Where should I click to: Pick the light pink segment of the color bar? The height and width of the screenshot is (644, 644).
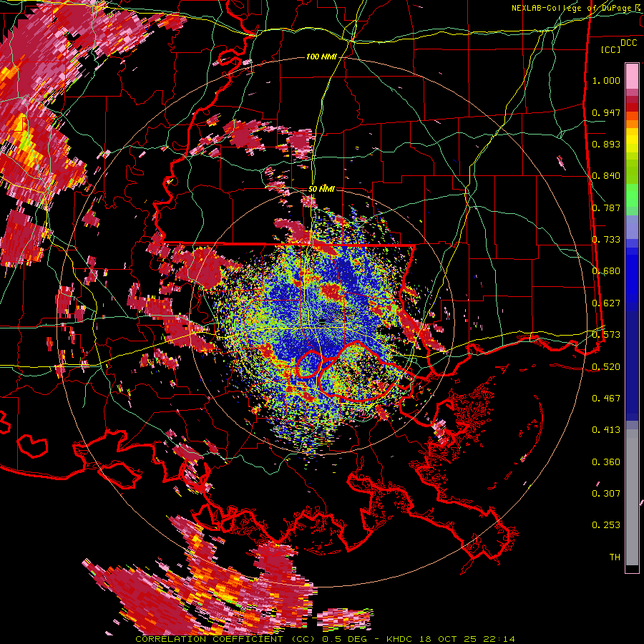point(632,76)
